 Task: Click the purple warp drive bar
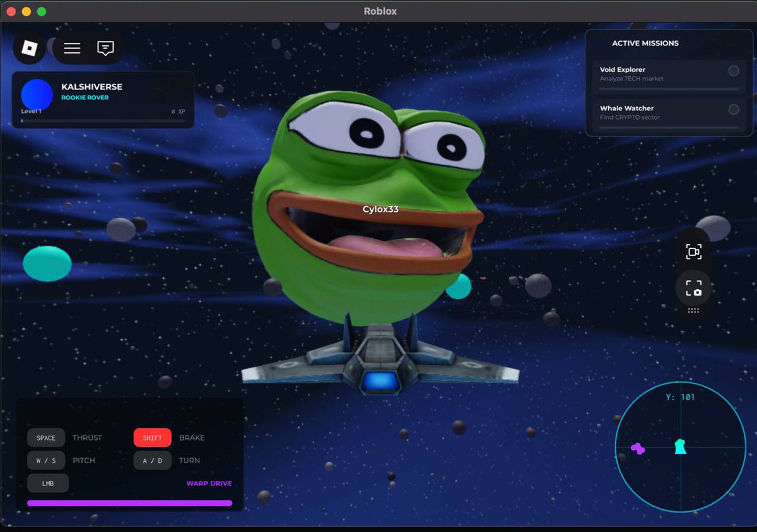click(x=130, y=503)
